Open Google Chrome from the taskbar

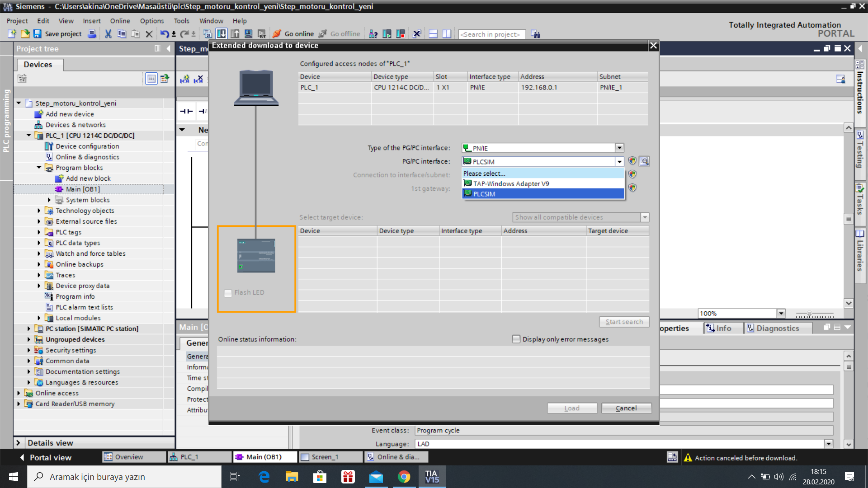click(x=404, y=477)
